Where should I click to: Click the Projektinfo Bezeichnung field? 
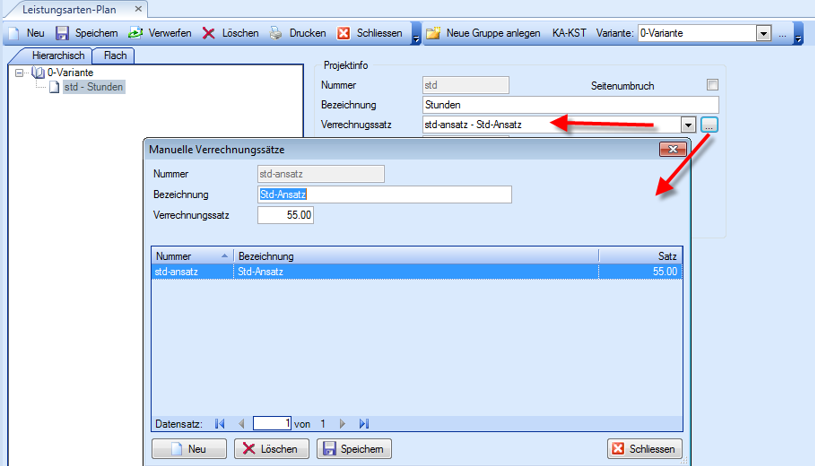coord(570,105)
